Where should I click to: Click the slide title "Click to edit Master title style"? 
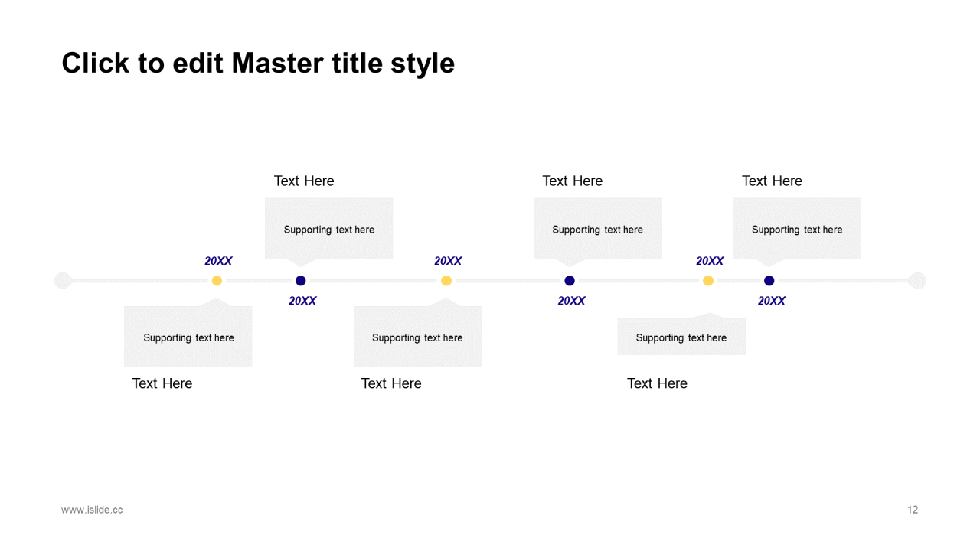pyautogui.click(x=258, y=63)
